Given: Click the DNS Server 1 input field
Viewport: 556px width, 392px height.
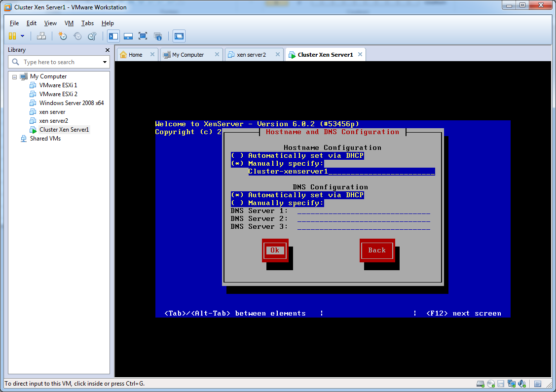Looking at the screenshot, I should click(364, 211).
